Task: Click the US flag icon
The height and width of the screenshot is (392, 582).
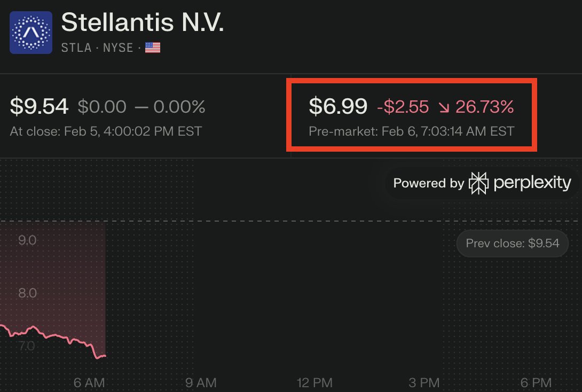Action: click(x=153, y=48)
